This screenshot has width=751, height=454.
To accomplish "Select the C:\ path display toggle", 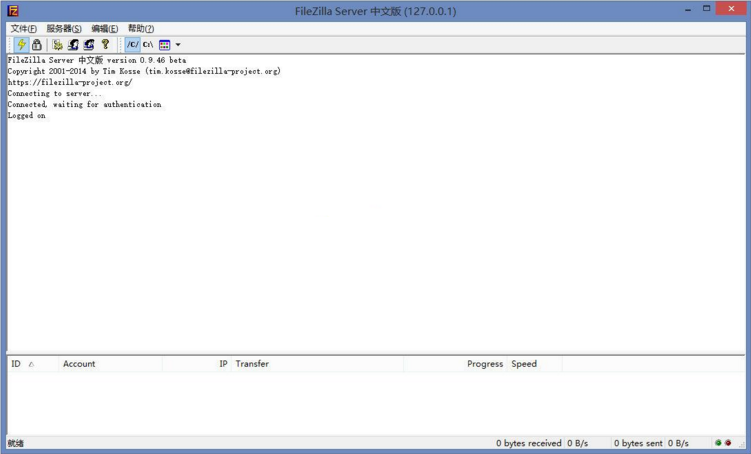I will point(148,45).
